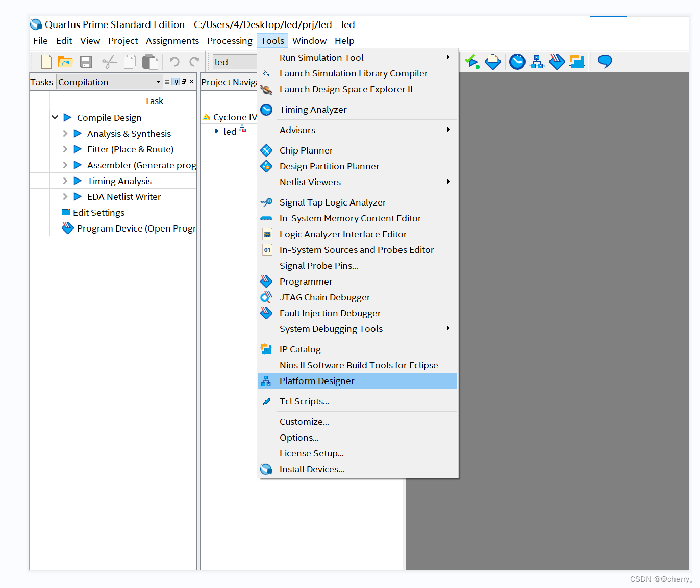Screen dimensions: 700x588
Task: Float the Tasks panel window
Action: point(184,82)
